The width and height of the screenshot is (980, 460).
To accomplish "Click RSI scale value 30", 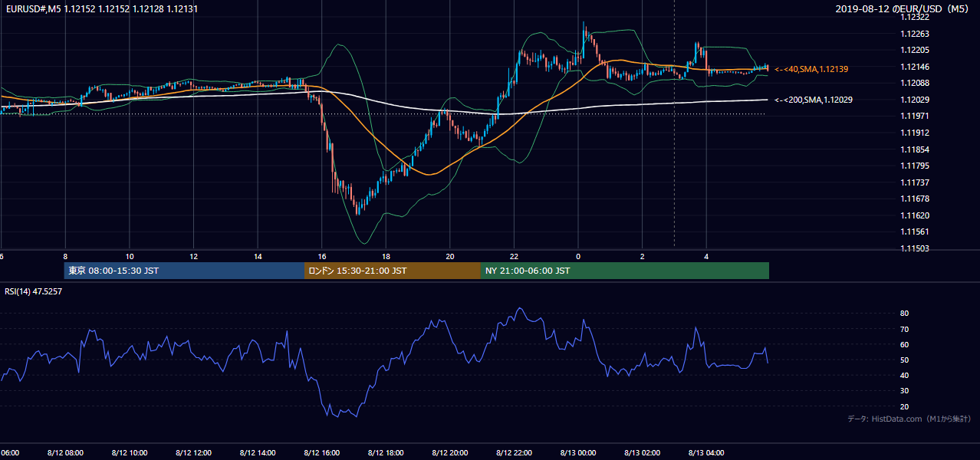I will click(905, 391).
